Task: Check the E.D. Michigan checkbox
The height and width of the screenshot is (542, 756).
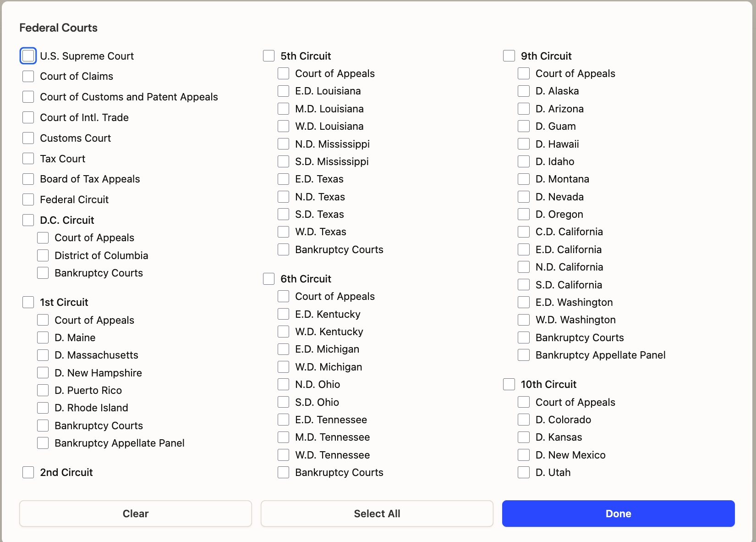Action: pos(284,349)
